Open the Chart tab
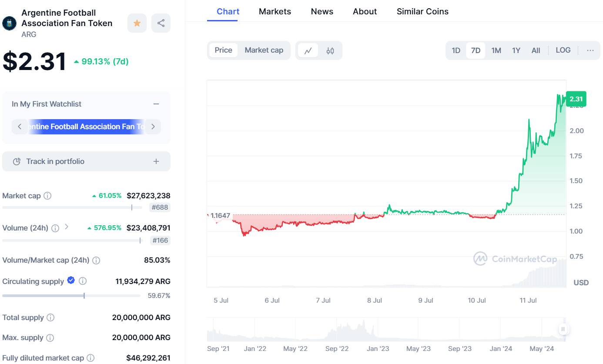The height and width of the screenshot is (364, 603). 228,11
